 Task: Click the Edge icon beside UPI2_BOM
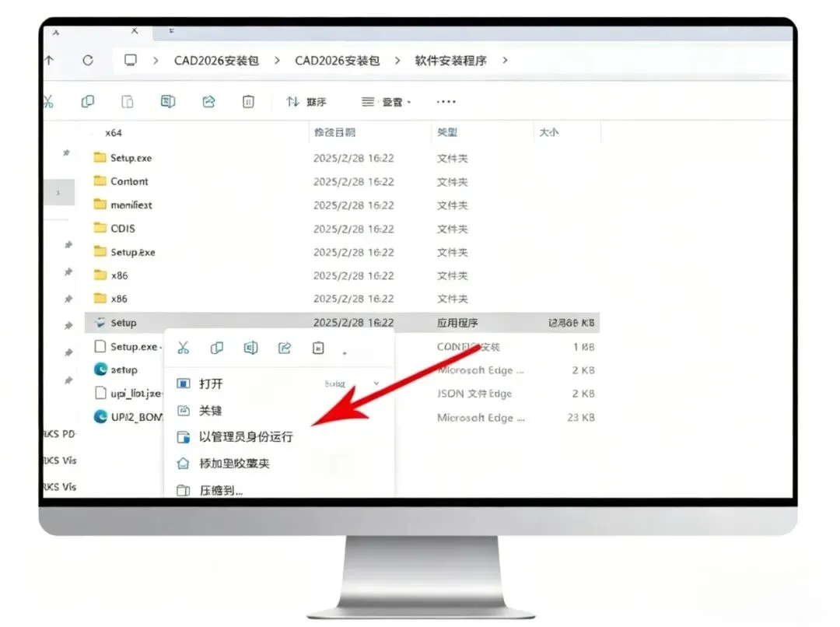(x=100, y=416)
